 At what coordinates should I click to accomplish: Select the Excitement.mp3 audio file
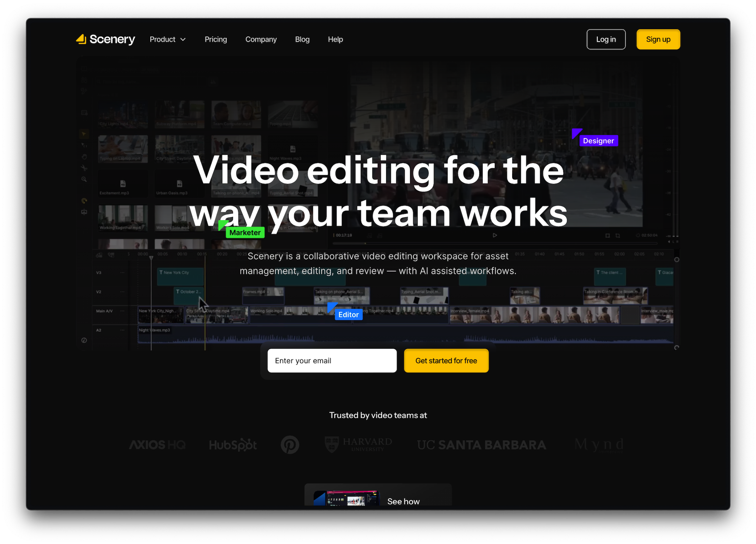tap(123, 184)
